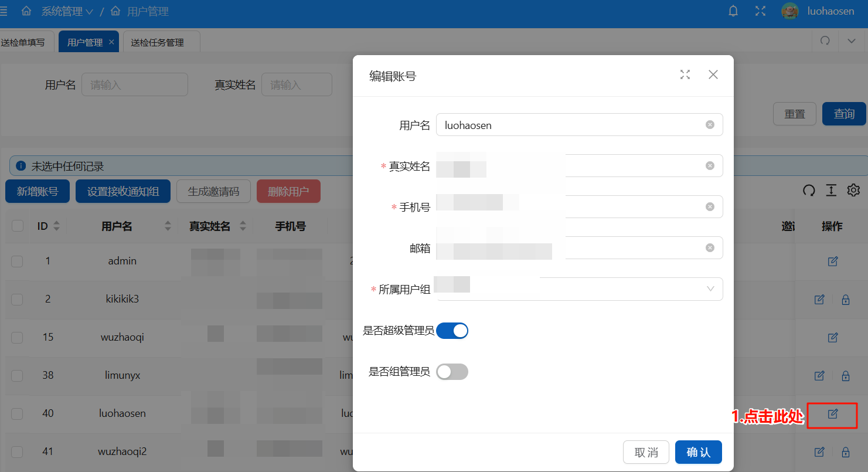868x472 pixels.
Task: Click the blue confirm button
Action: pyautogui.click(x=698, y=452)
